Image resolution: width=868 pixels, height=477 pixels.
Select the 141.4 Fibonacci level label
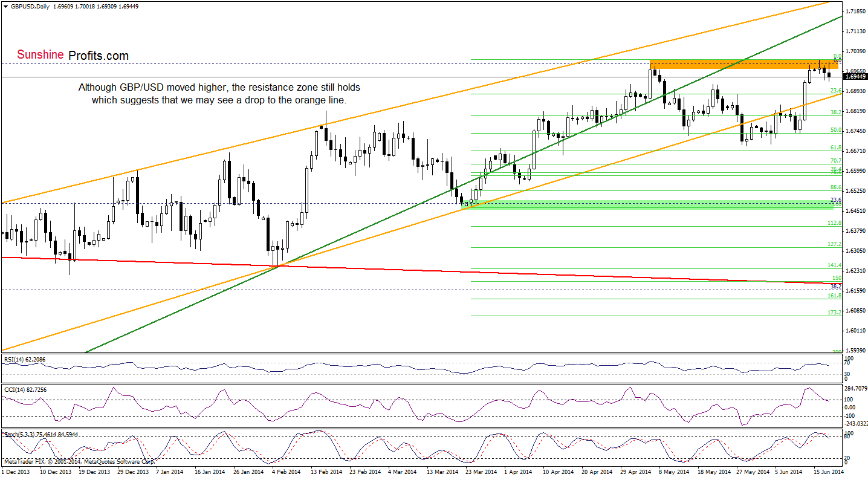click(835, 265)
